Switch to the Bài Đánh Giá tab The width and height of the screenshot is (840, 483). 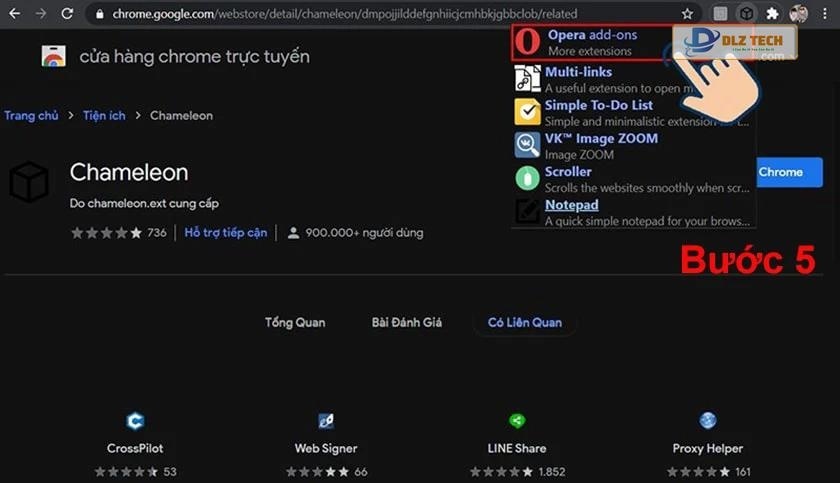[x=407, y=322]
